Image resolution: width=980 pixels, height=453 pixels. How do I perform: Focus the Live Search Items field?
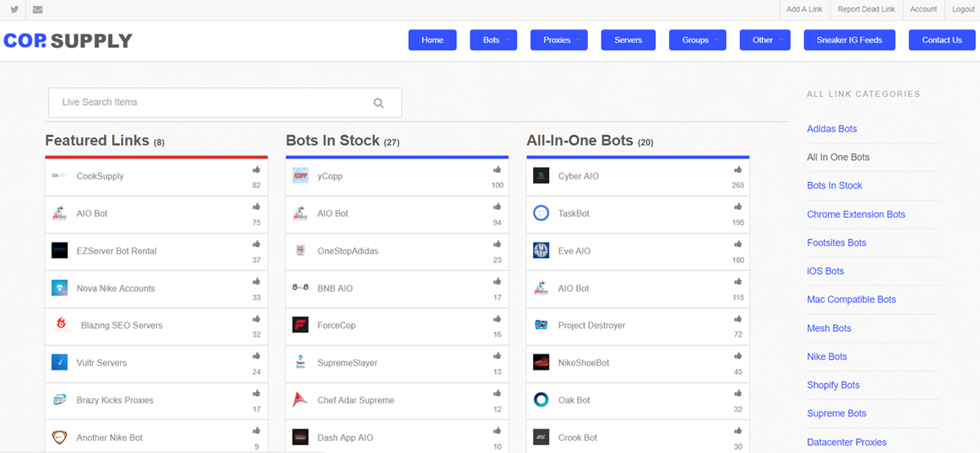pos(225,103)
